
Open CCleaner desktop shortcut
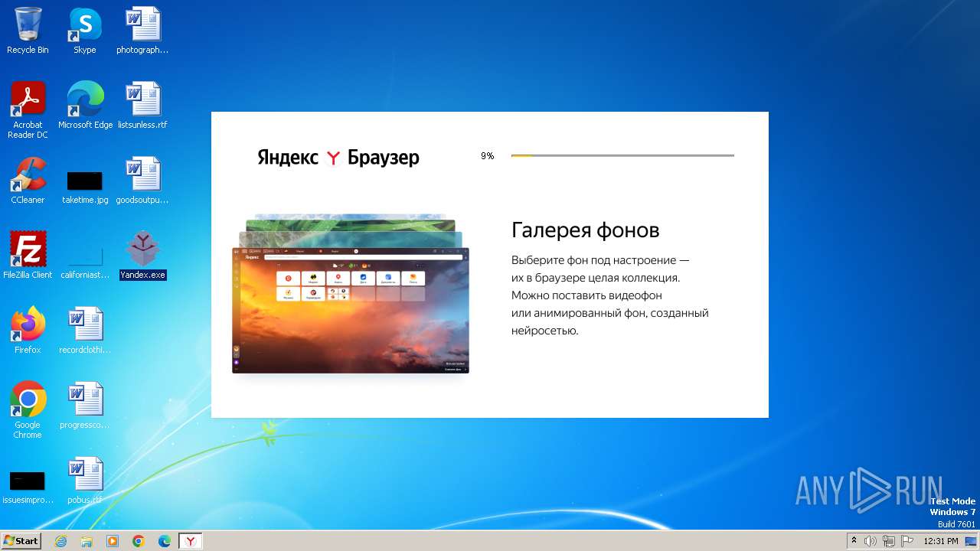[28, 181]
